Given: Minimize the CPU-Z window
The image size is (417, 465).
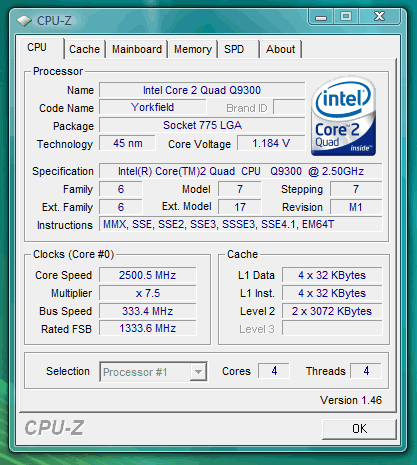Looking at the screenshot, I should pos(321,16).
